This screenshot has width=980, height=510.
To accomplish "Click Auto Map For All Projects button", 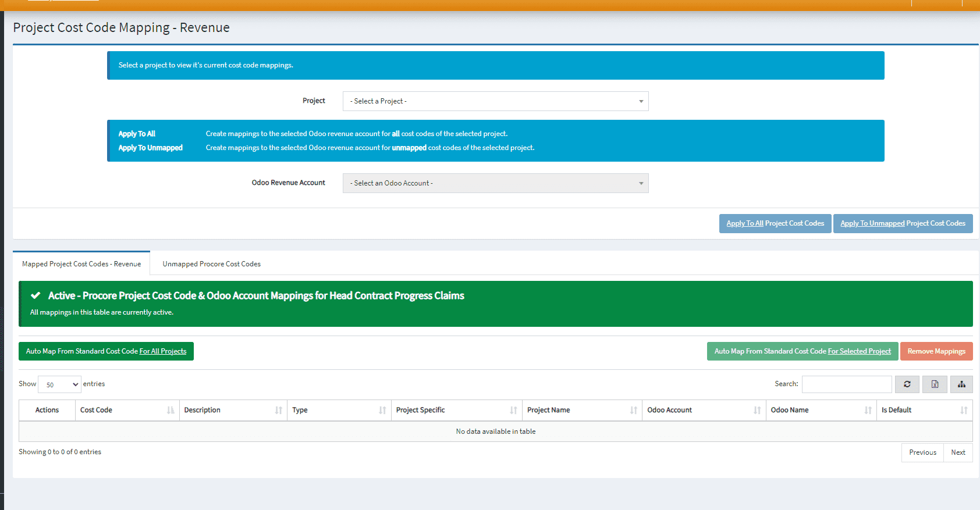I will point(106,351).
